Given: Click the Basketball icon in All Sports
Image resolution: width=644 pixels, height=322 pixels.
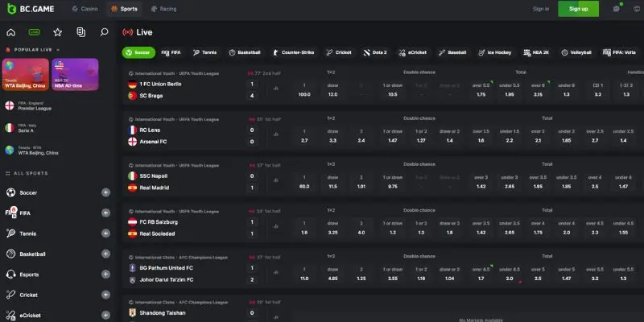Looking at the screenshot, I should [11, 254].
